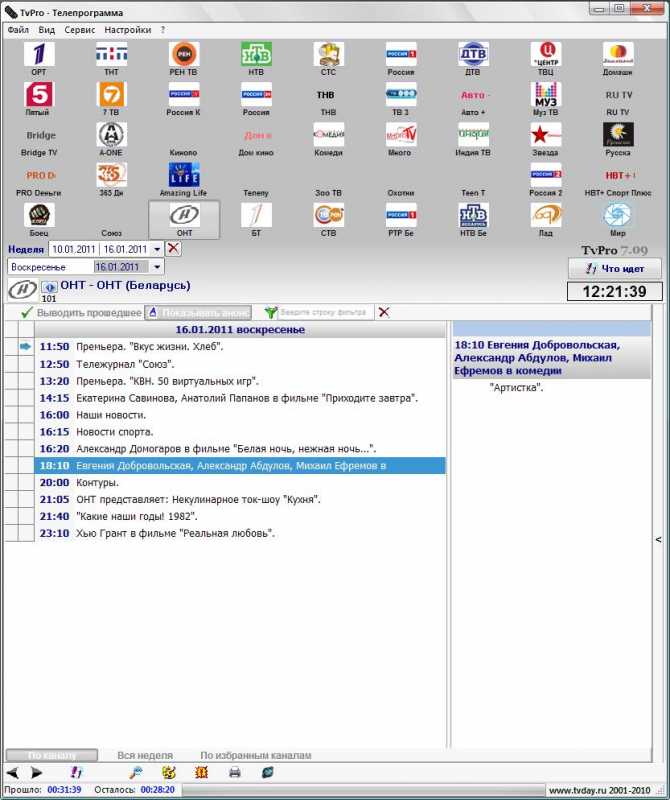This screenshot has height=800, width=670.
Task: Open the Вид menu
Action: (46, 30)
